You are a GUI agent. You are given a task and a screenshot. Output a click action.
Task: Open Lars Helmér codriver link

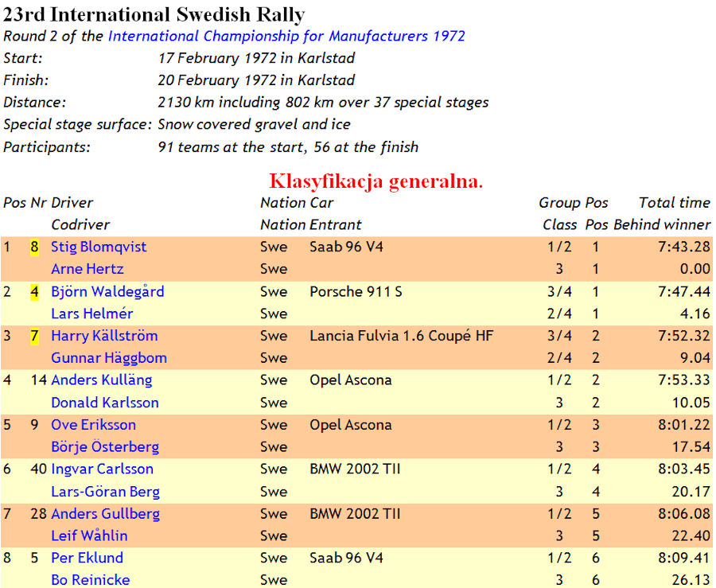coord(91,313)
